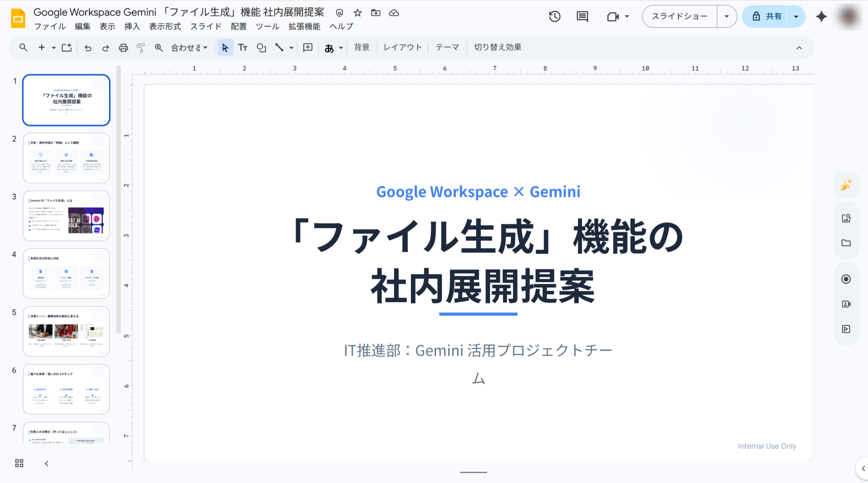This screenshot has width=868, height=483.
Task: Star the presentation
Action: tap(358, 13)
